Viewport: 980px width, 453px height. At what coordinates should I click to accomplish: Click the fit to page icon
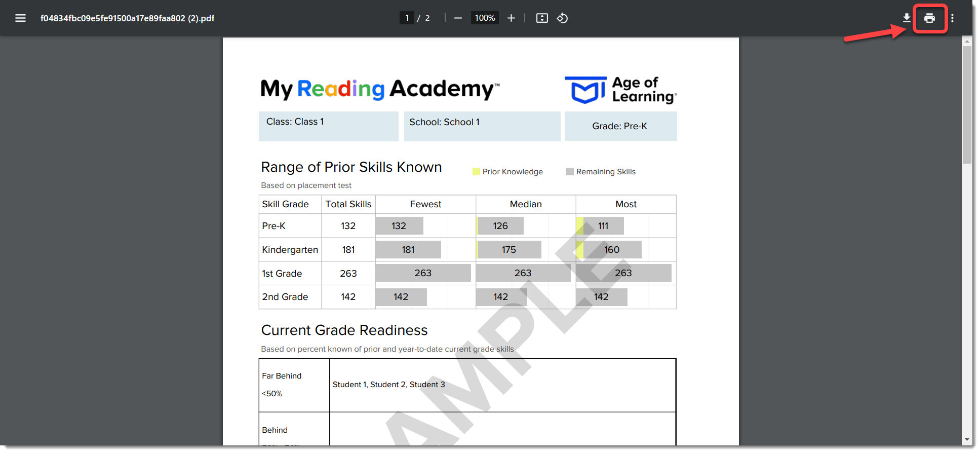542,18
